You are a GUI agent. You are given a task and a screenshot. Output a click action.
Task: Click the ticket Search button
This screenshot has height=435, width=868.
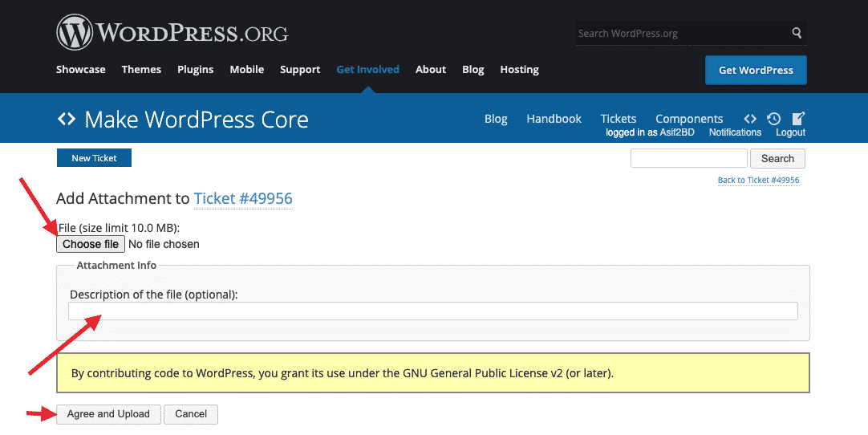pyautogui.click(x=778, y=158)
